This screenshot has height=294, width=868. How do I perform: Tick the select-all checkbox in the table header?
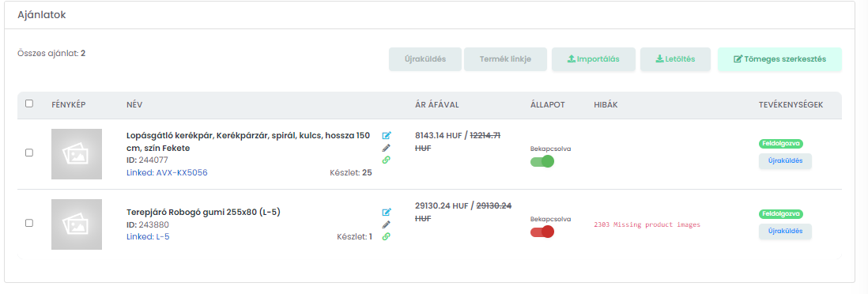pyautogui.click(x=29, y=104)
